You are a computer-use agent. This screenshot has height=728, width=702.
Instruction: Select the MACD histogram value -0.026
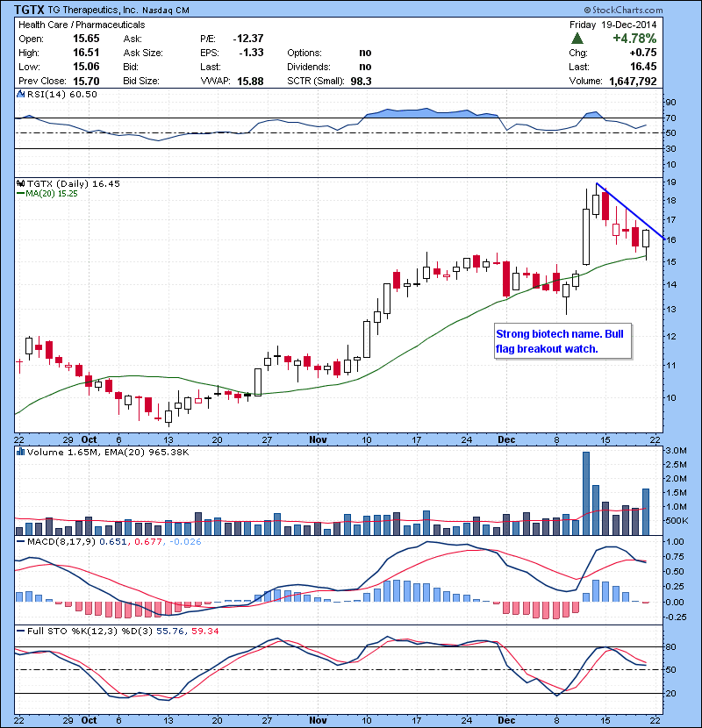click(x=185, y=541)
